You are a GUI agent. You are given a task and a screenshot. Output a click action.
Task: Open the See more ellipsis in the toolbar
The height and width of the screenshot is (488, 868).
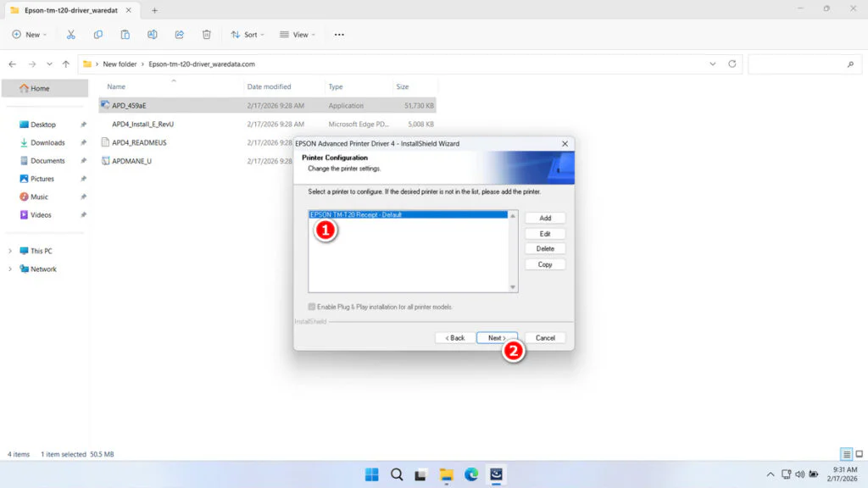coord(339,34)
